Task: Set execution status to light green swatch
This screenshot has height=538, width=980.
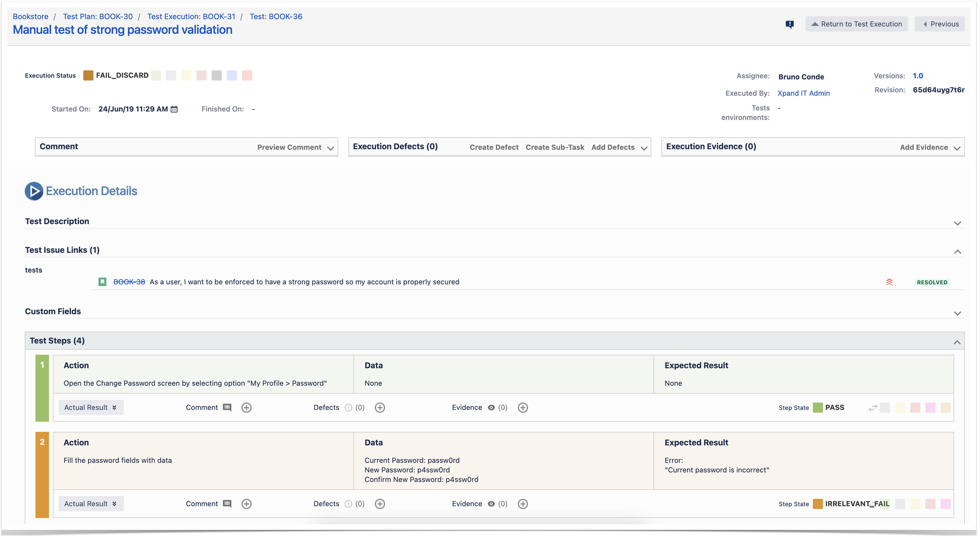Action: pyautogui.click(x=156, y=75)
